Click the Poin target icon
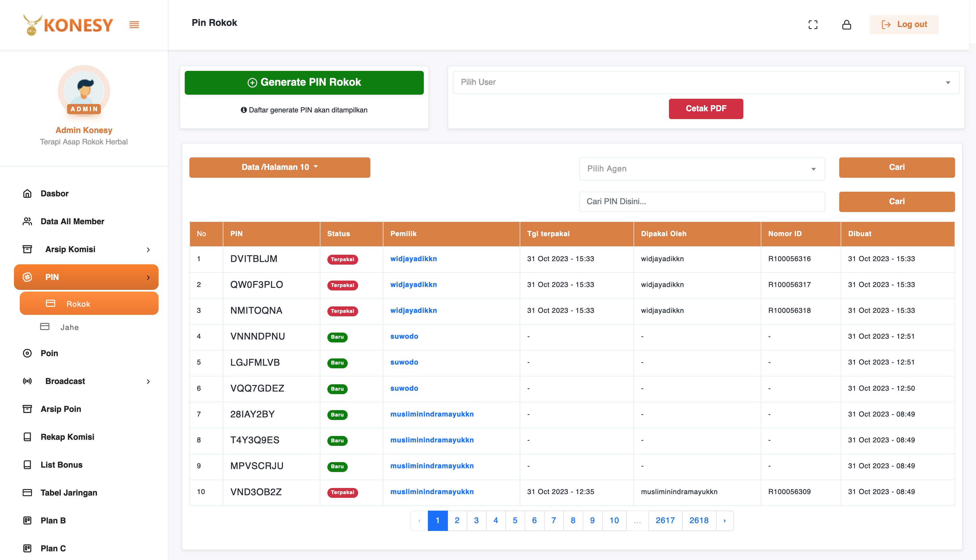Screen dimensions: 976x560 27,353
